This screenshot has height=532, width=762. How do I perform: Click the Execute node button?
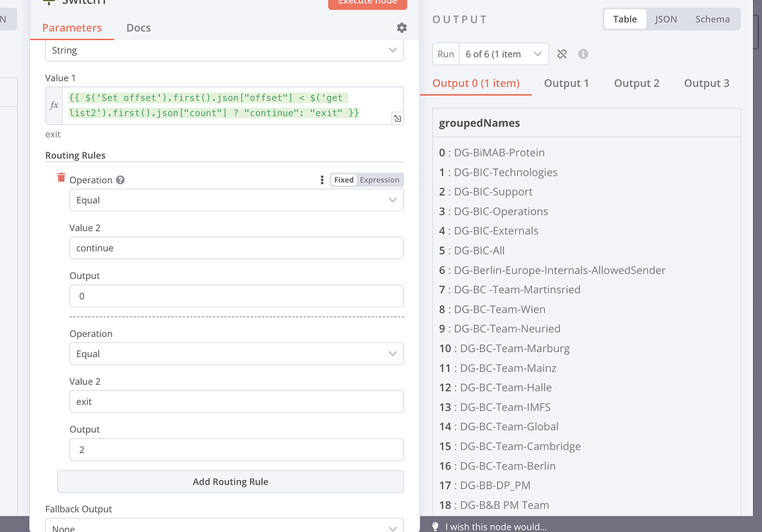(368, 3)
